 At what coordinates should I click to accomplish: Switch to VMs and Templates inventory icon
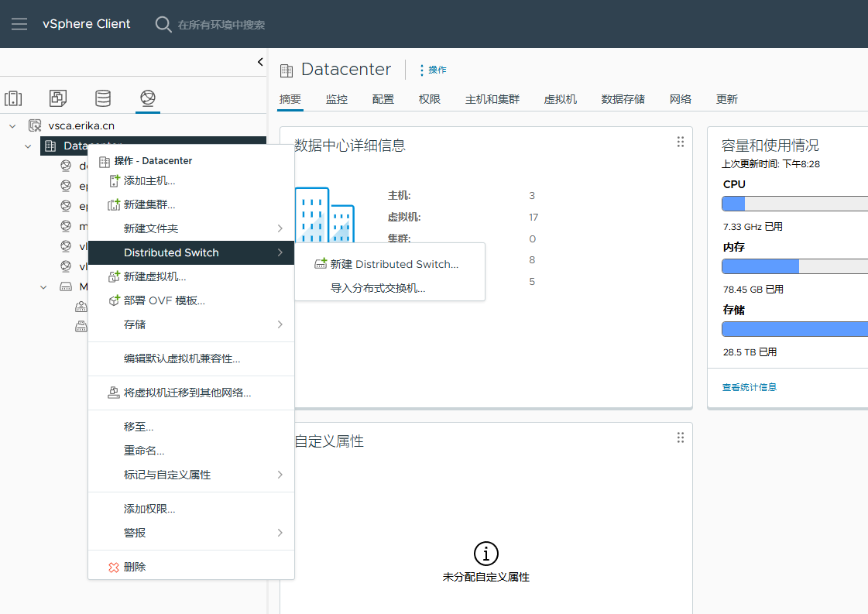pos(58,98)
